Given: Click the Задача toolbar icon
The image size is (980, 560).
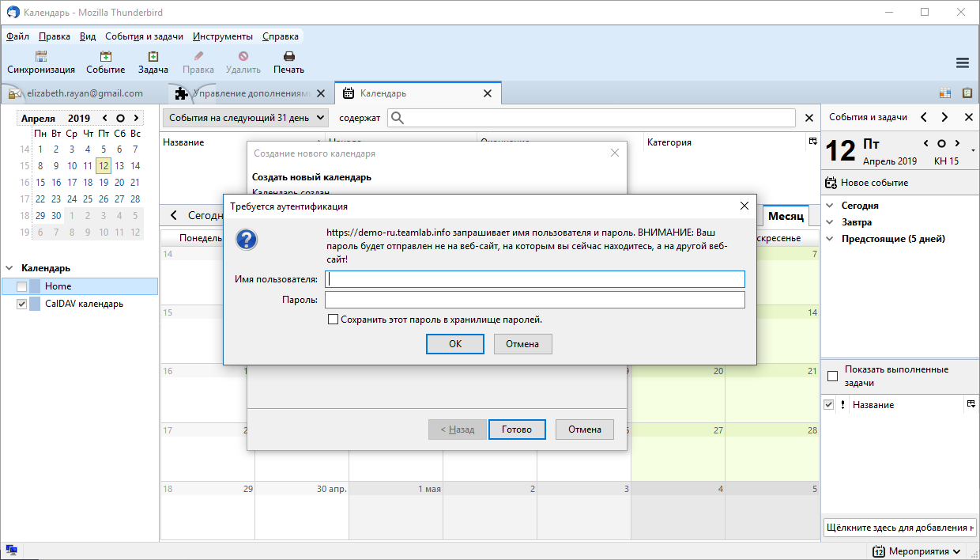Looking at the screenshot, I should (153, 56).
